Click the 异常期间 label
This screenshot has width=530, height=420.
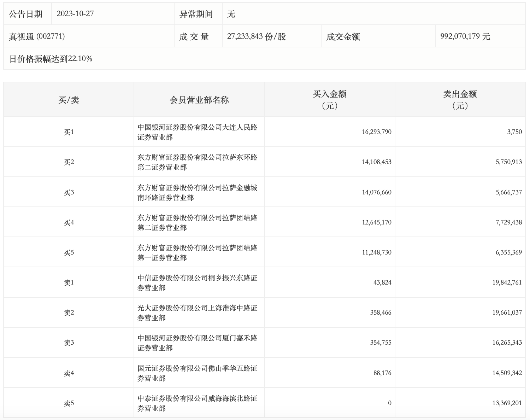coord(196,14)
